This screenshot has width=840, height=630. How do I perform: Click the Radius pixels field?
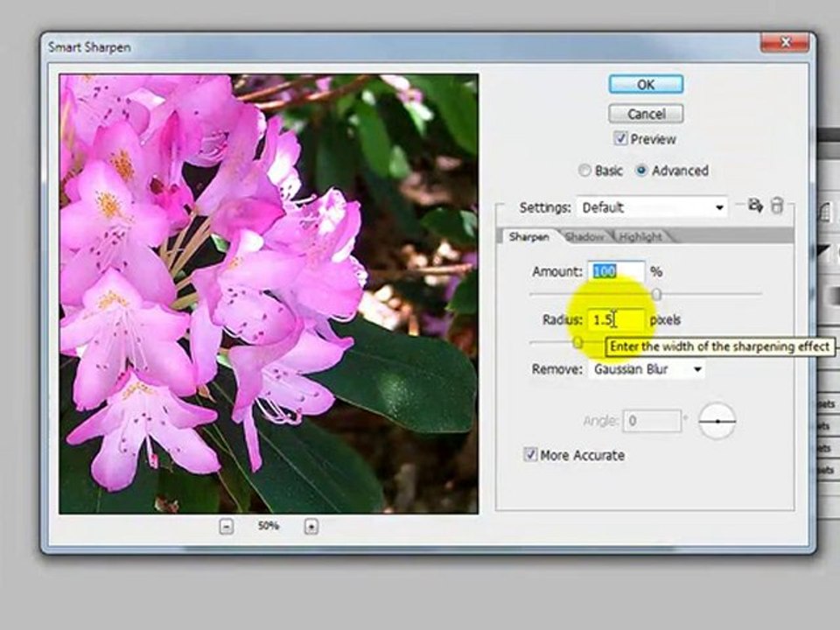(616, 320)
